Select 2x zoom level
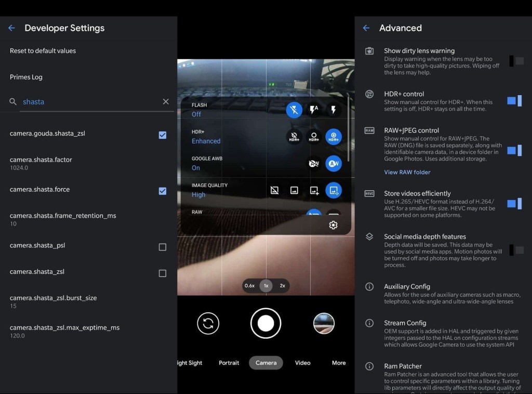532x394 pixels. 283,286
